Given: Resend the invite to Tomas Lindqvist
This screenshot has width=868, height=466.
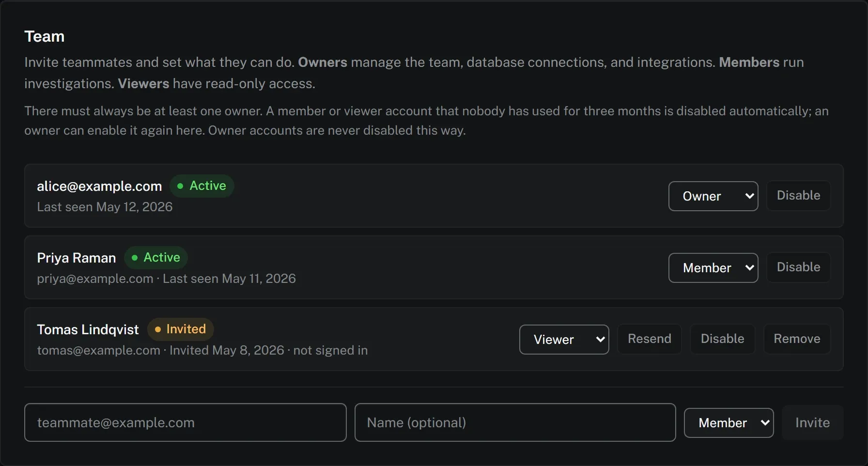Looking at the screenshot, I should [x=650, y=339].
